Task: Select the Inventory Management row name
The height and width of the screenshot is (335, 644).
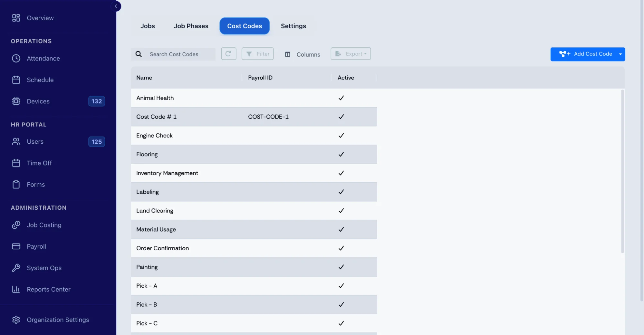Action: tap(167, 173)
